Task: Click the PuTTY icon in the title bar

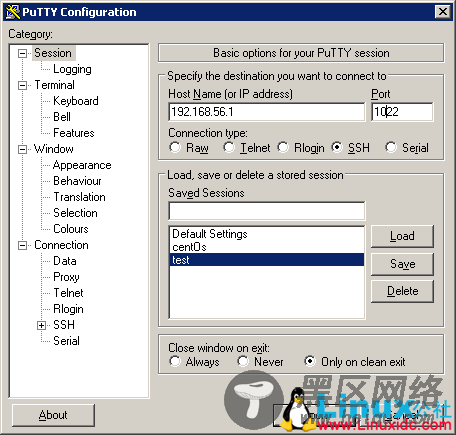Action: coord(13,12)
